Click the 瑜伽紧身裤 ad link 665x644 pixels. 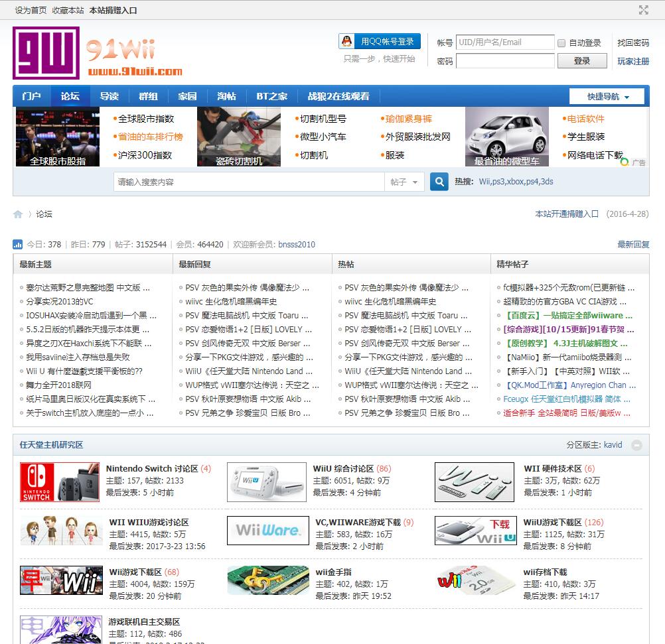[408, 119]
